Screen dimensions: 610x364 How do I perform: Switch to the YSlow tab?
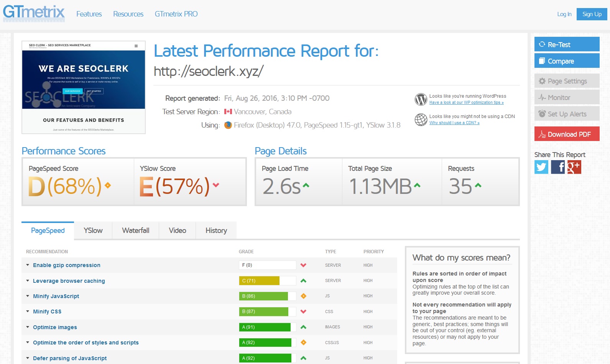pos(93,231)
